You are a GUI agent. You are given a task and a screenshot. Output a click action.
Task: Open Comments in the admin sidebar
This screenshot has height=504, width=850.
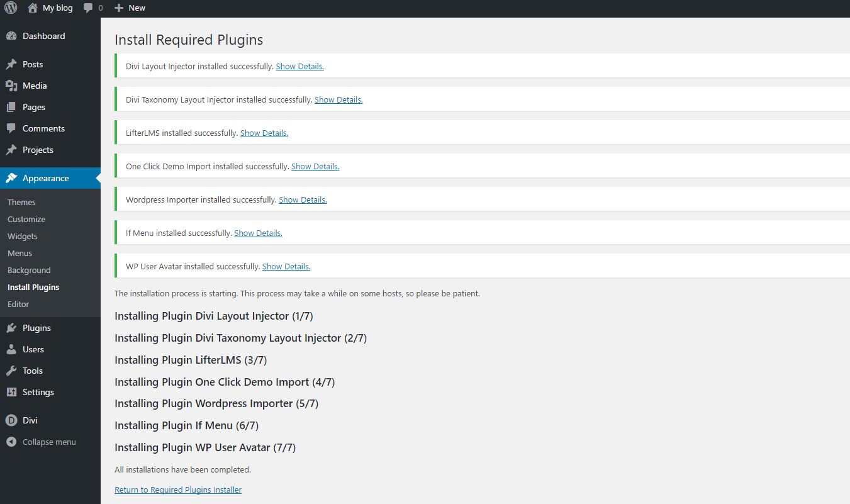click(x=50, y=128)
